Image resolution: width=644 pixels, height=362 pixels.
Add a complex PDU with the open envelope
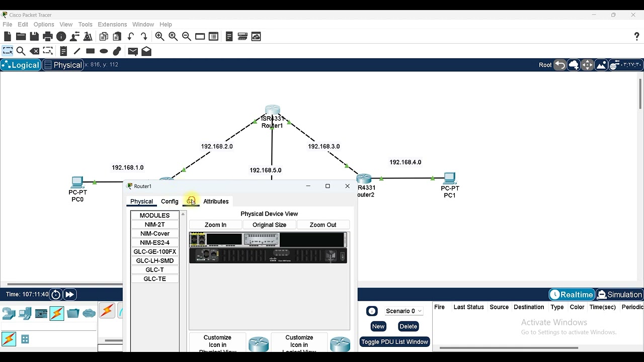146,51
